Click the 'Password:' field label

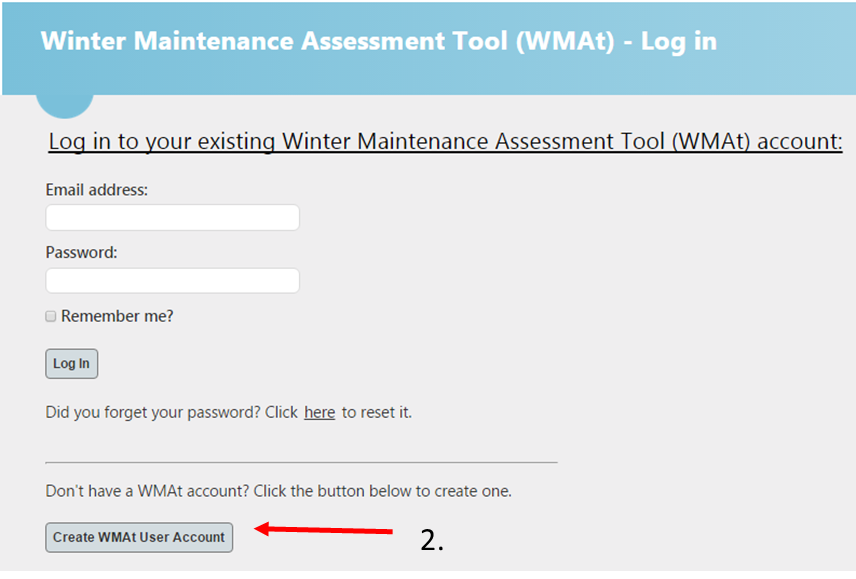pos(81,252)
